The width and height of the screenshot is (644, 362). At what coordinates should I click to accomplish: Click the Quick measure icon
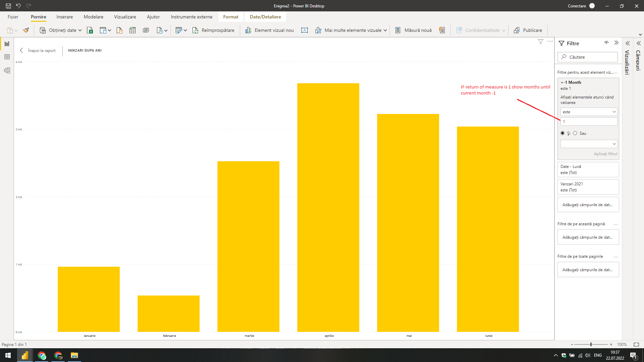coord(442,30)
